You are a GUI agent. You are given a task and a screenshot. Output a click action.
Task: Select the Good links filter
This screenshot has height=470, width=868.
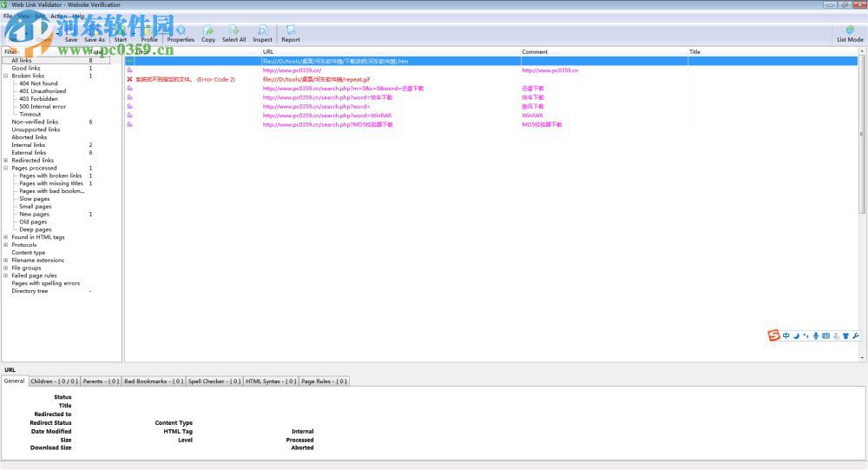26,68
